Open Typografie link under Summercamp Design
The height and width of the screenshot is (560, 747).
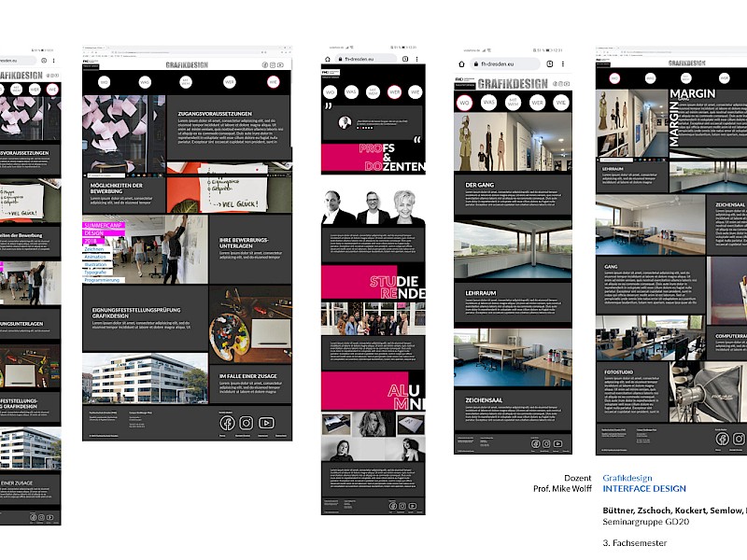(95, 272)
